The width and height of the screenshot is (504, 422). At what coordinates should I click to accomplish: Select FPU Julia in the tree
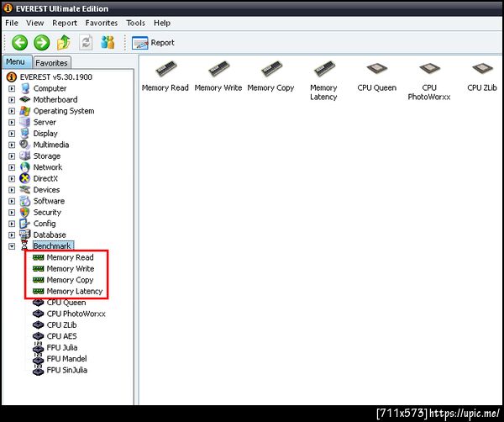[62, 347]
